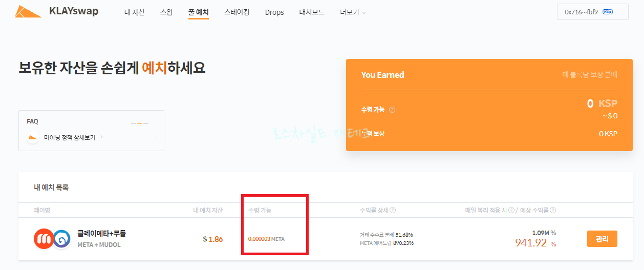Click the 0.000003 META claimable amount
Viewport: 644px width, 270px height.
pyautogui.click(x=266, y=239)
